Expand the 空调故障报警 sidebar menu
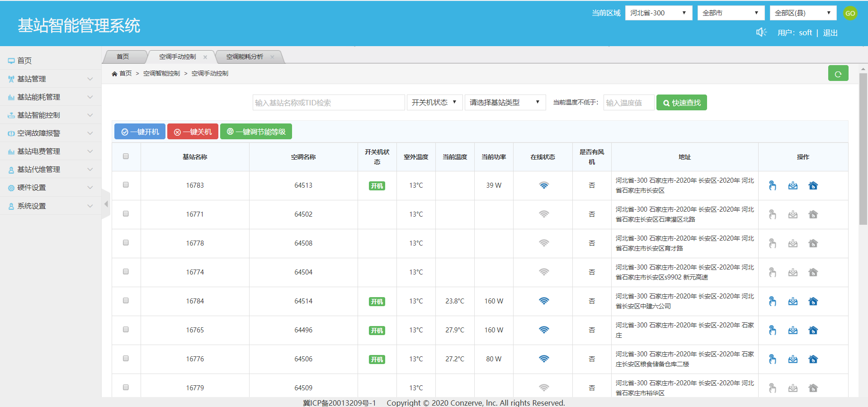Screen dimensions: 868x407 (51, 133)
